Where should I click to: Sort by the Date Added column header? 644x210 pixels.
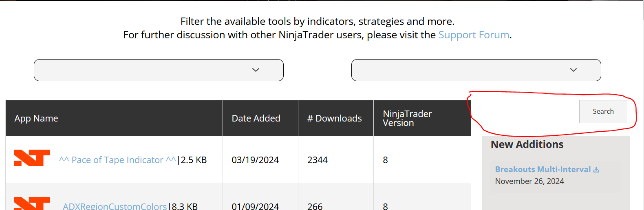pos(256,118)
